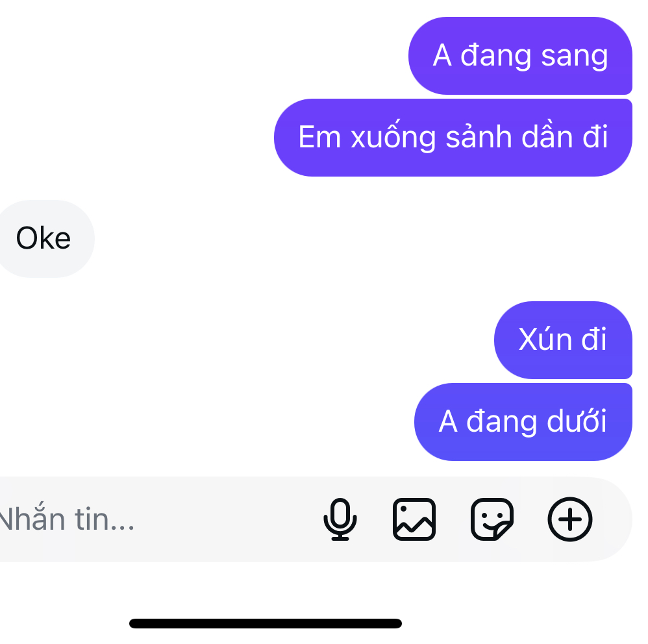Click the "A đang dưới" message bubble
648x644 pixels.
coord(523,421)
